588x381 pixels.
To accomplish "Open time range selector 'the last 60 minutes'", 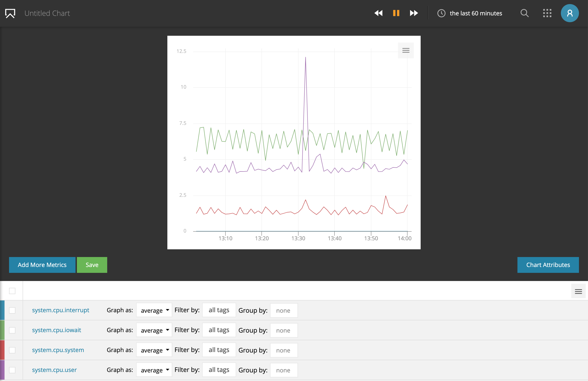I will point(476,13).
